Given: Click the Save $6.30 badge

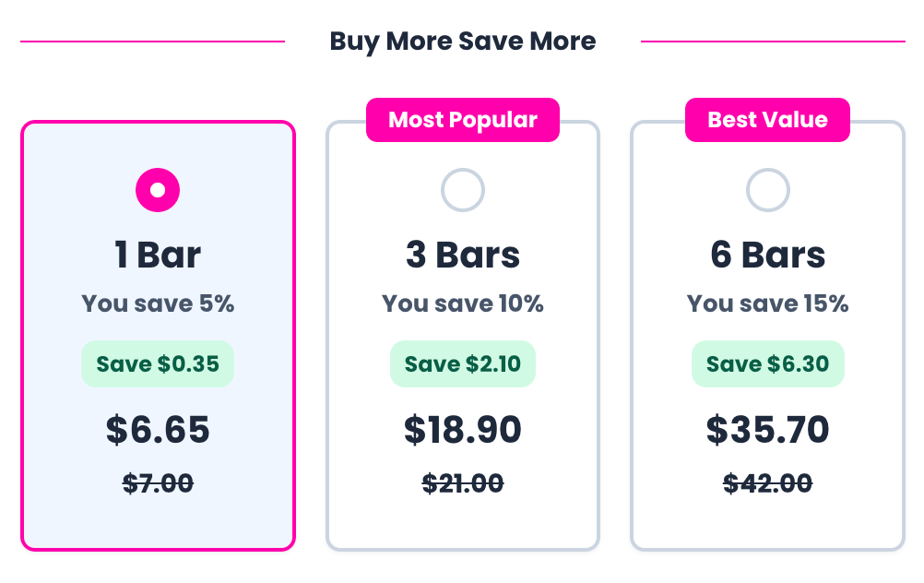Looking at the screenshot, I should (767, 363).
